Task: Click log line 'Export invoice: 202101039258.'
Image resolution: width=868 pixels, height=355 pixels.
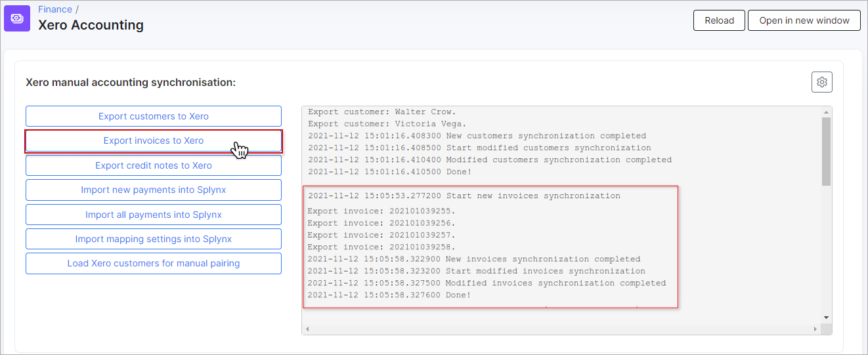Action: [381, 247]
